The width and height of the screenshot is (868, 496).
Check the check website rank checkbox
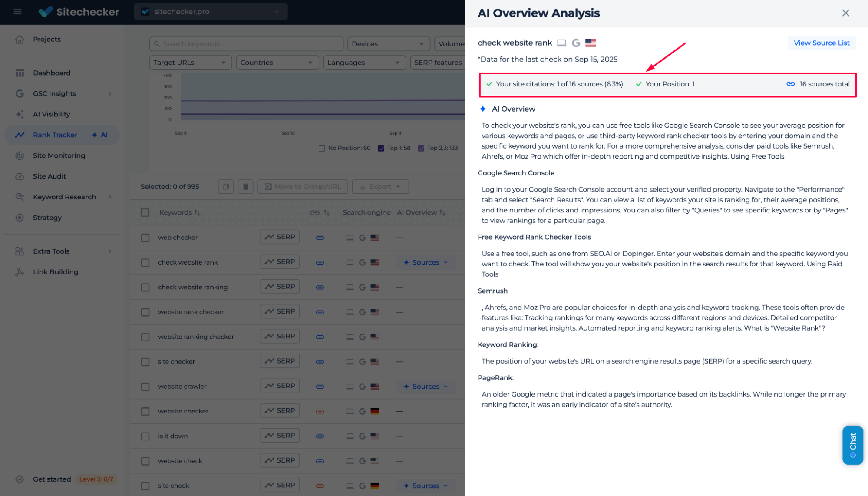145,262
